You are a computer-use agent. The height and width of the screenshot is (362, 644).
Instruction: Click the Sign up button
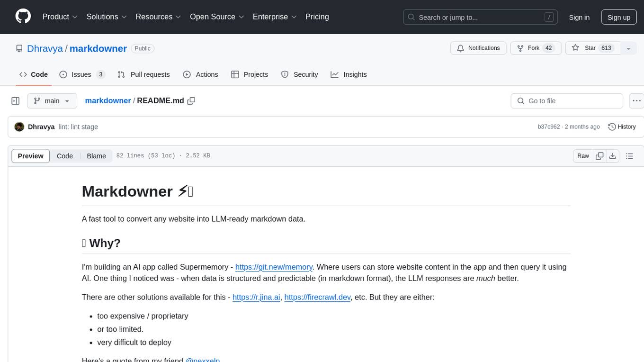[x=619, y=17]
